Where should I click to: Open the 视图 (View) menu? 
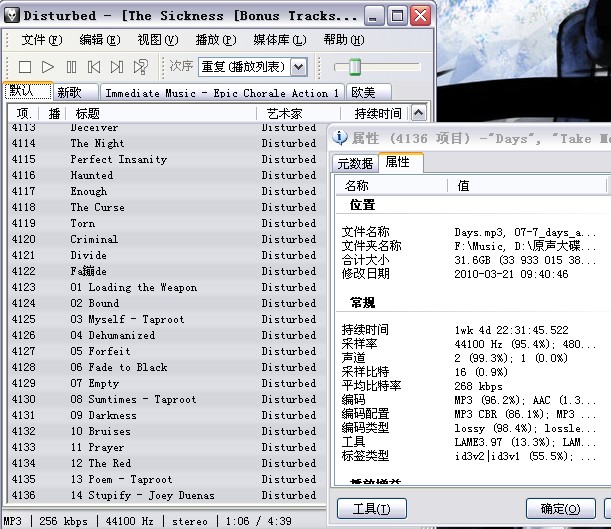pyautogui.click(x=157, y=40)
